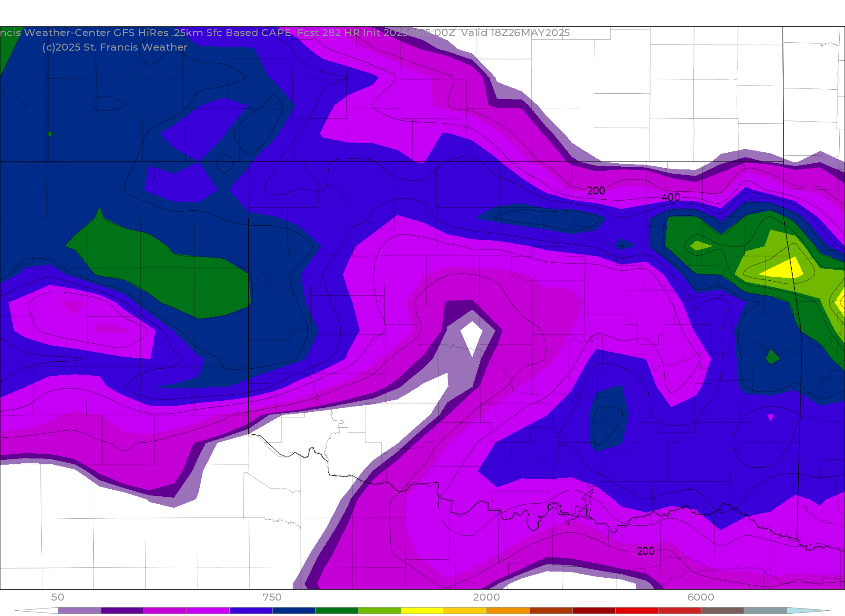Click the small white hole inside the purple region
The height and width of the screenshot is (616, 845).
pos(471,337)
